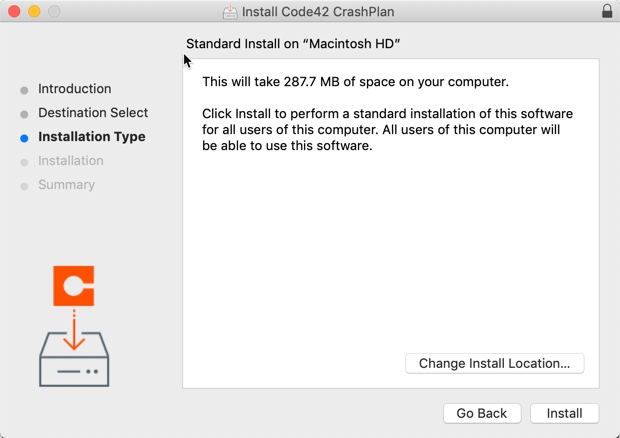
Task: Close the installer with the red button
Action: pos(14,11)
